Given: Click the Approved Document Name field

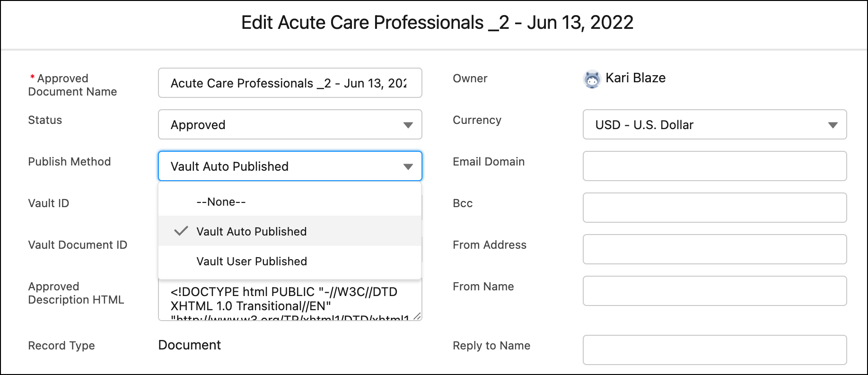Looking at the screenshot, I should click(289, 83).
